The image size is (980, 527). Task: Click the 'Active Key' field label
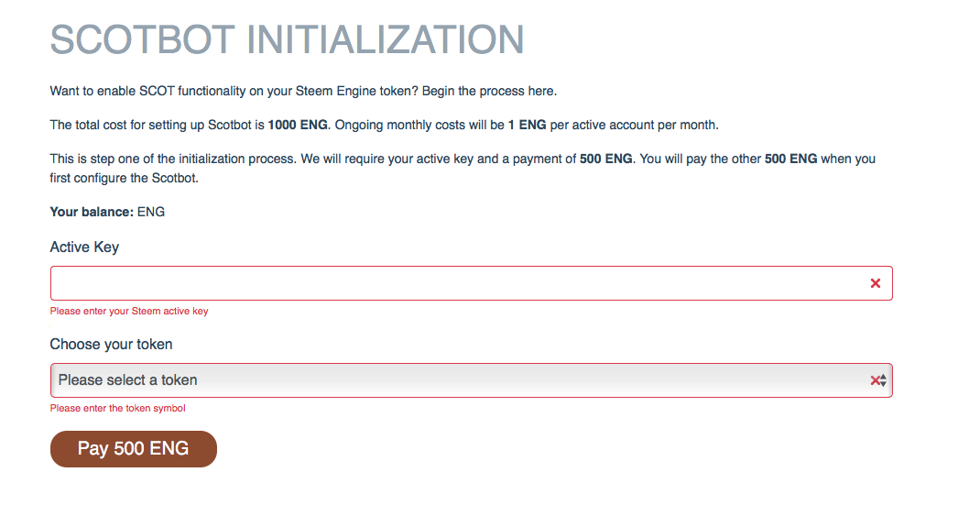coord(84,247)
